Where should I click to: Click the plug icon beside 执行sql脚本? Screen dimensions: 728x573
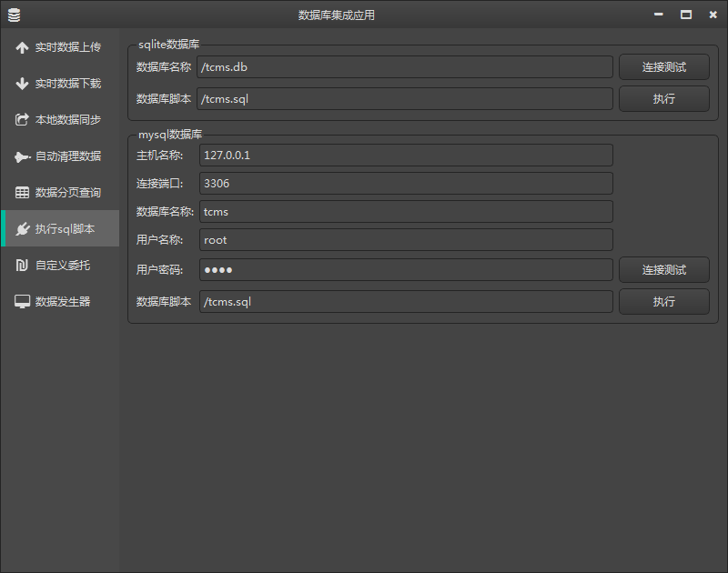22,228
